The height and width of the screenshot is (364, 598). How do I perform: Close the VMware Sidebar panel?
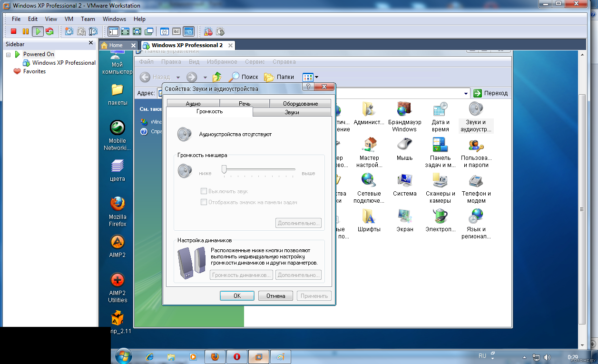coord(91,43)
